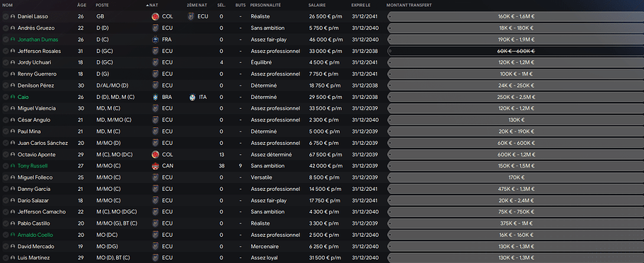
Task: Click the person icon beside Miguel Valencia
Action: pyautogui.click(x=13, y=109)
